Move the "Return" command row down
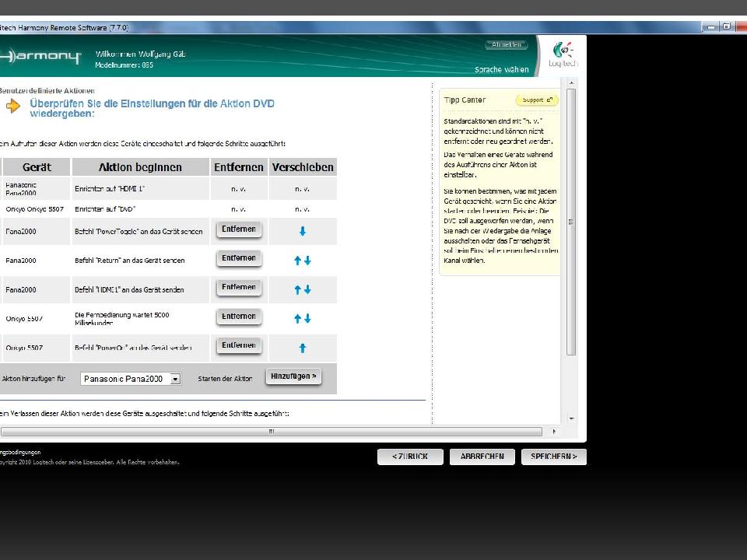 pyautogui.click(x=308, y=261)
